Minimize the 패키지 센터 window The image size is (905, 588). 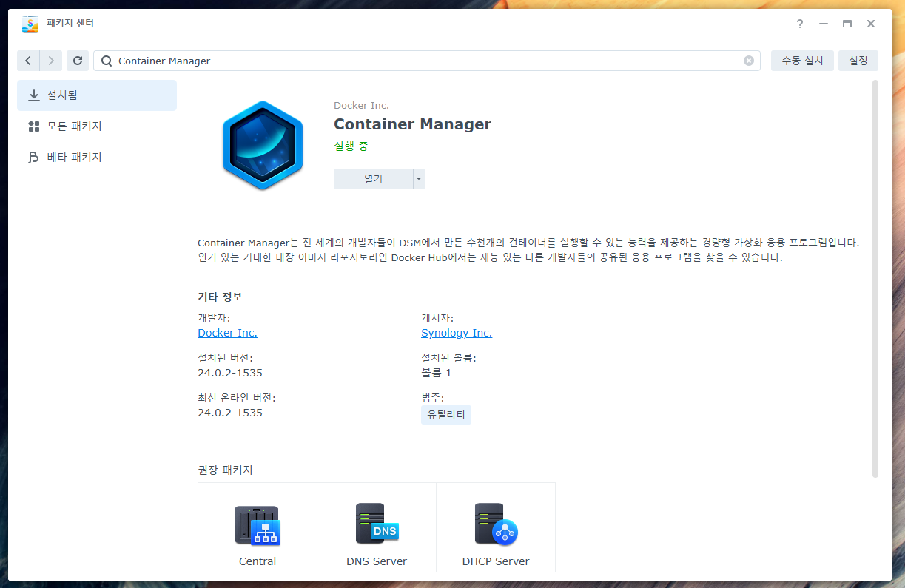tap(824, 24)
